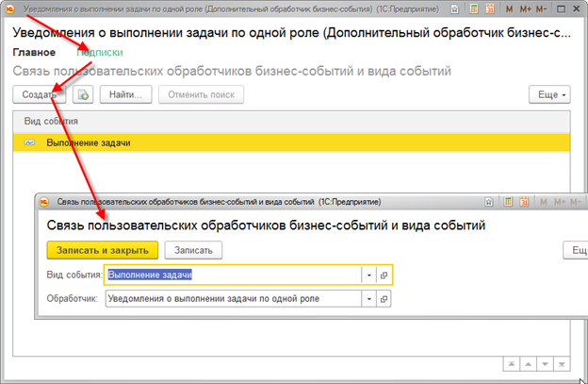This screenshot has width=588, height=384.
Task: Expand the Обработчик dropdown list
Action: point(367,299)
